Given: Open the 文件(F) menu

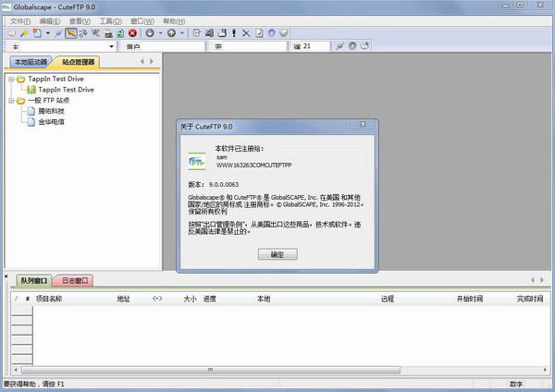Looking at the screenshot, I should pos(20,21).
